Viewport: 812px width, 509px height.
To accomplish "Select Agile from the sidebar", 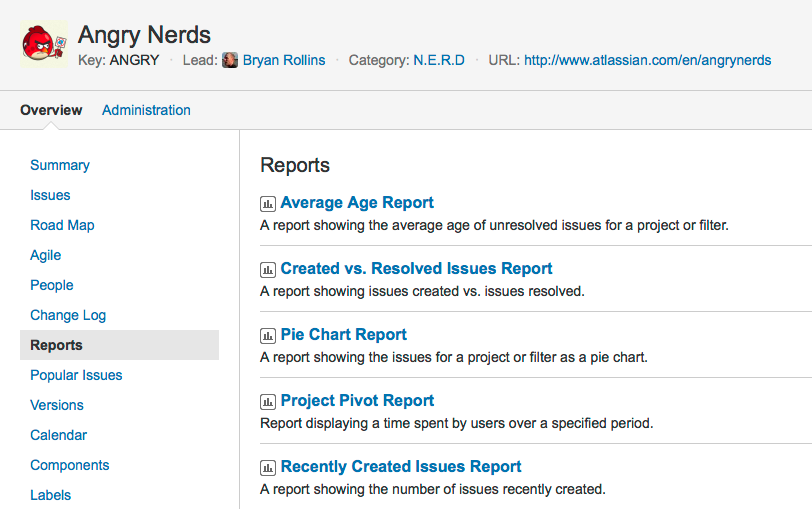I will [46, 255].
